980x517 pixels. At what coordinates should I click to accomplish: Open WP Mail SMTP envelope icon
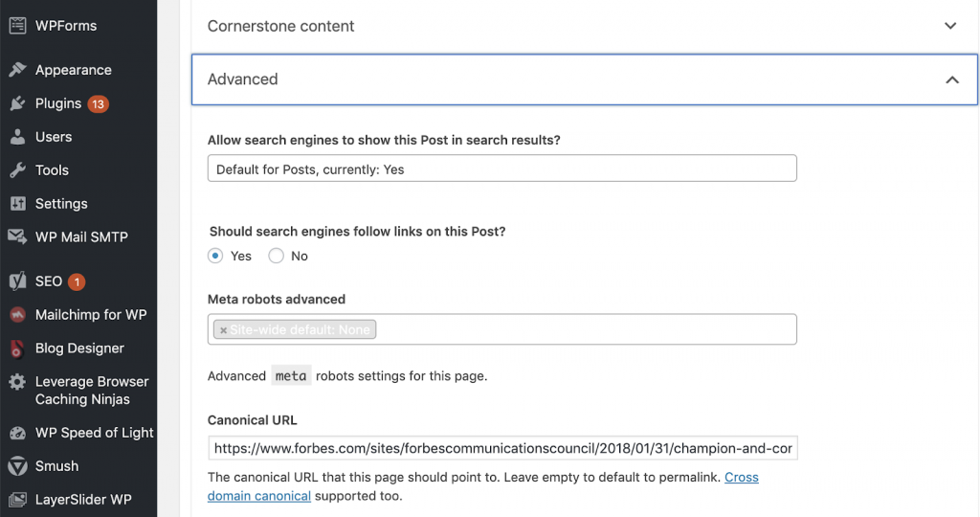(17, 236)
